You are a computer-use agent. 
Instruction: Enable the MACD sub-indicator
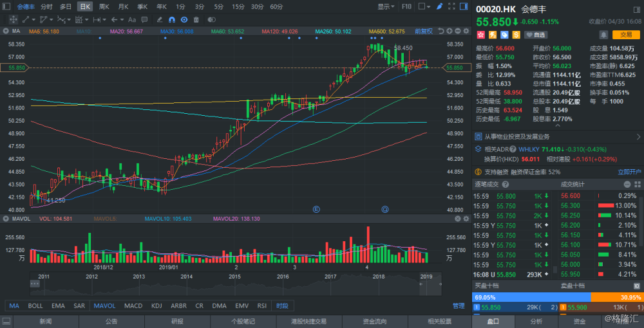pos(133,306)
